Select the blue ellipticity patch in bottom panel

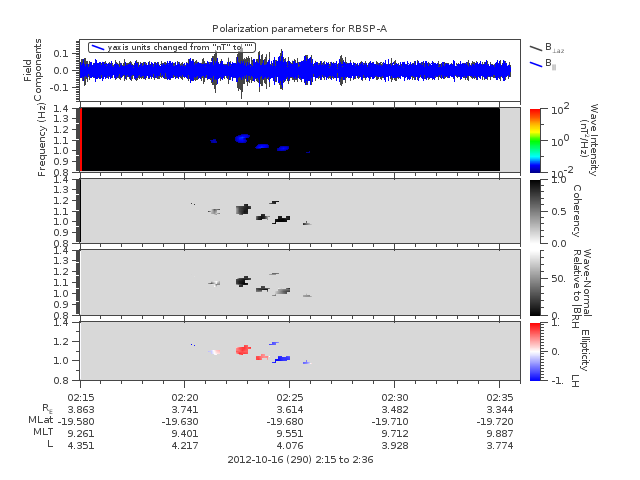[x=283, y=358]
